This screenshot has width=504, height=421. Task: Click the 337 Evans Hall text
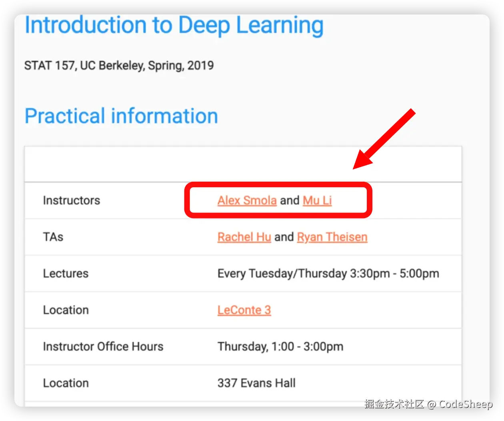click(256, 383)
